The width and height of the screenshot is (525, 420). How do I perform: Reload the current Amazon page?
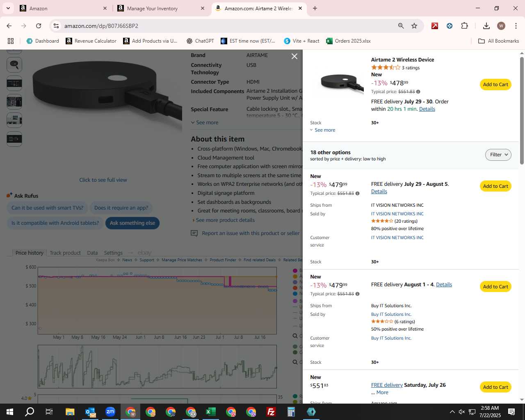(39, 26)
